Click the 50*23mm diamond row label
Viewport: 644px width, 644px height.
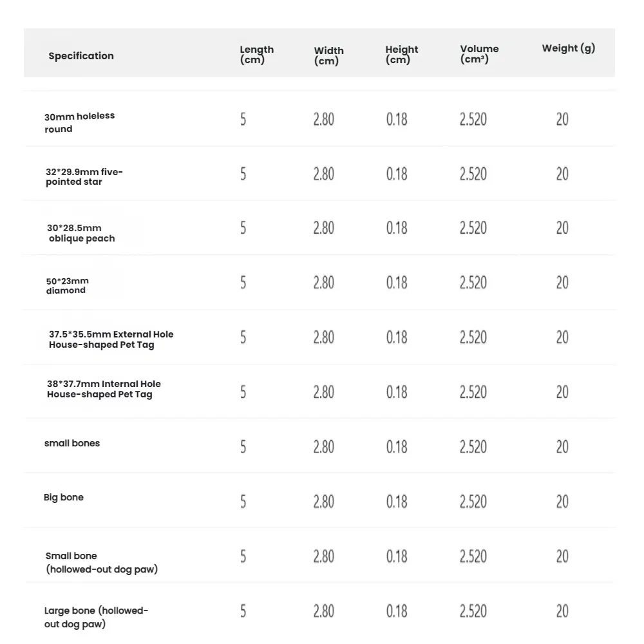tap(67, 286)
